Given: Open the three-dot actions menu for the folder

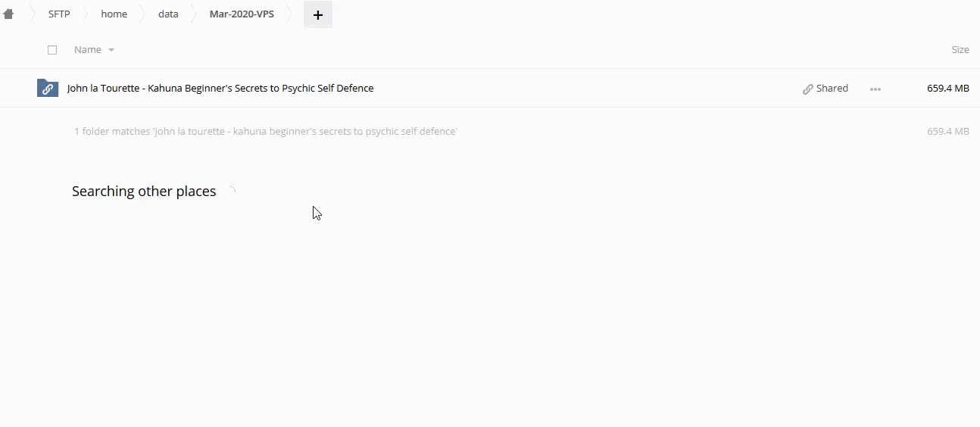Looking at the screenshot, I should [x=875, y=89].
